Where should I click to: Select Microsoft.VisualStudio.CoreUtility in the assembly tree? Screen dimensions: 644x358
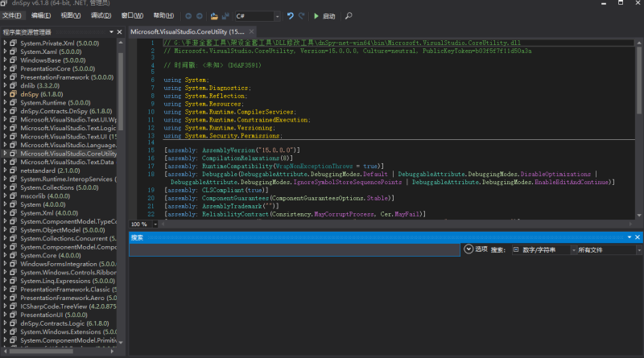[x=68, y=154]
